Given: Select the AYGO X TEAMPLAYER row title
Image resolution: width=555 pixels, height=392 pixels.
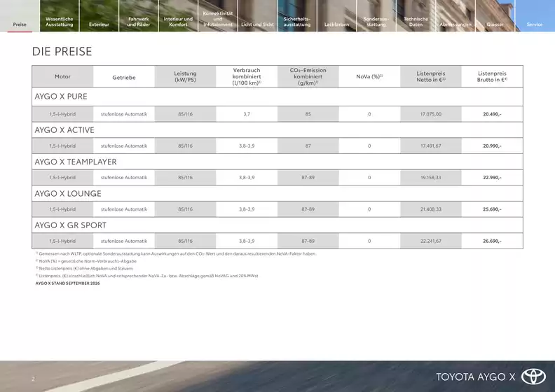Looking at the screenshot, I should pyautogui.click(x=76, y=162).
